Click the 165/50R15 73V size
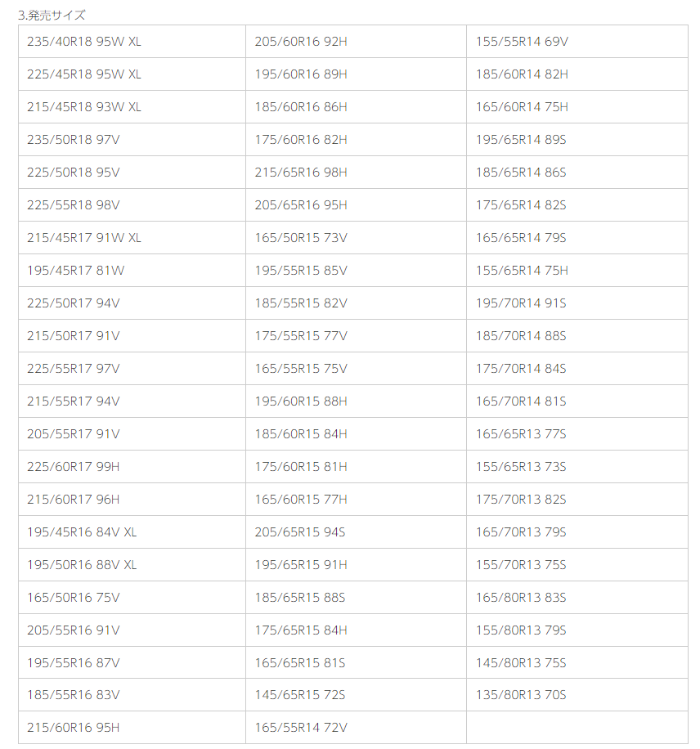 click(x=301, y=238)
